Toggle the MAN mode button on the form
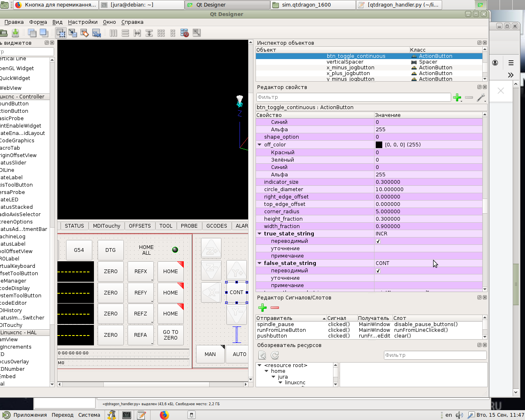 [210, 354]
